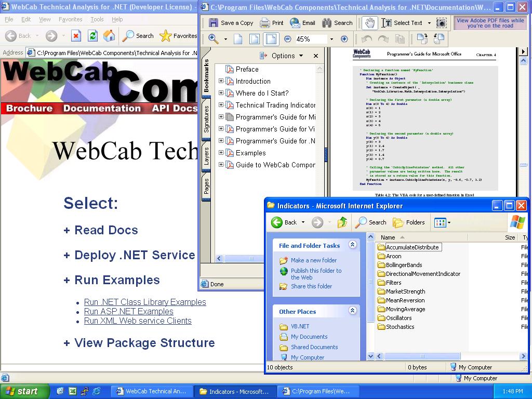This screenshot has width=532, height=399.
Task: Click Up folder icon in Indicators window
Action: [x=342, y=222]
